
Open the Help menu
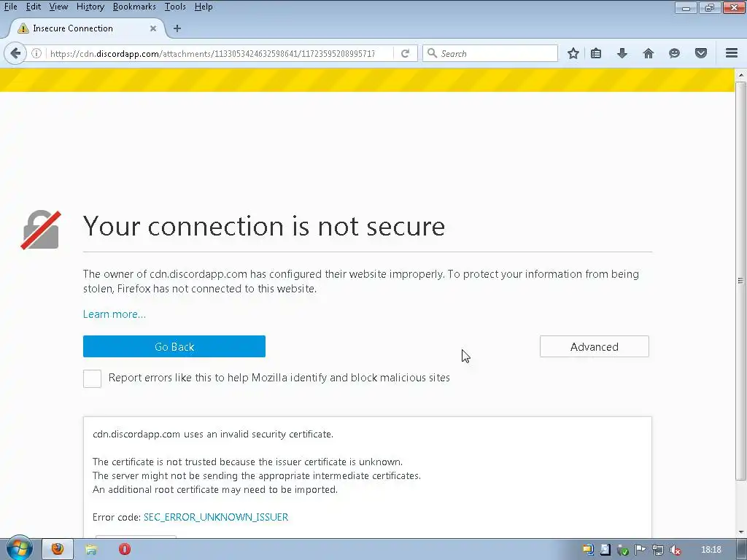(x=204, y=7)
